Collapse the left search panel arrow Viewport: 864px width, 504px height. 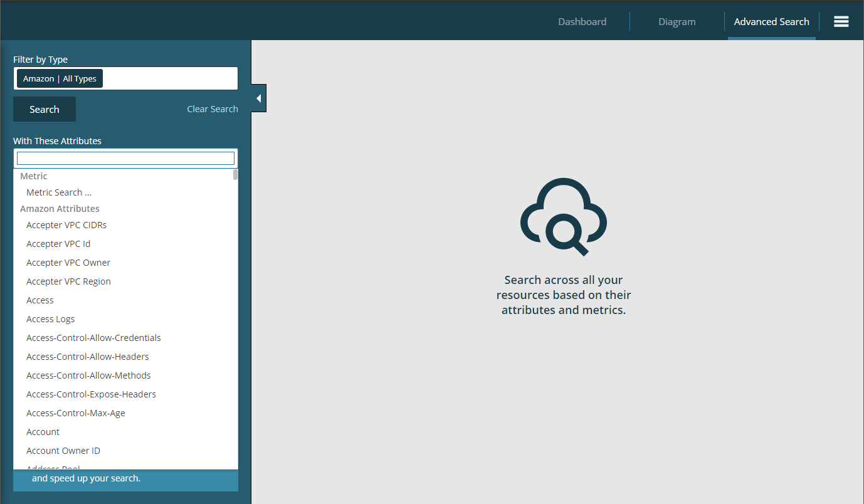[258, 98]
